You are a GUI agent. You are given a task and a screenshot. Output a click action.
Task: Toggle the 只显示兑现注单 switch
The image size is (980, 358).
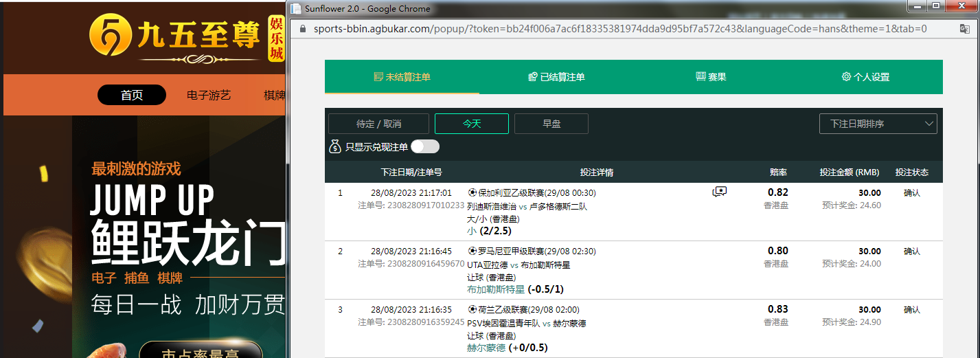coord(425,146)
